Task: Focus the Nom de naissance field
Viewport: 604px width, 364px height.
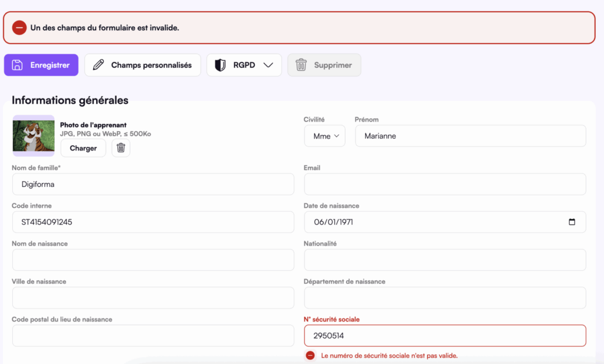Action: [153, 260]
